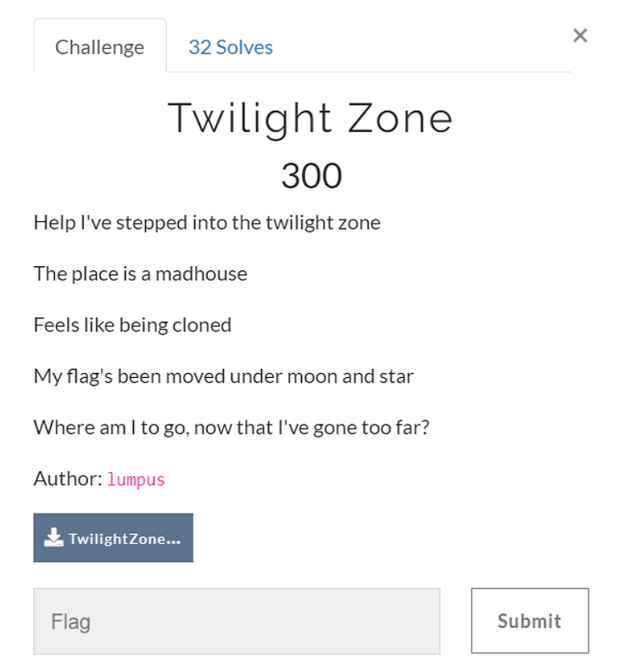
Task: Download the TwilightZone... attachment
Action: (114, 537)
